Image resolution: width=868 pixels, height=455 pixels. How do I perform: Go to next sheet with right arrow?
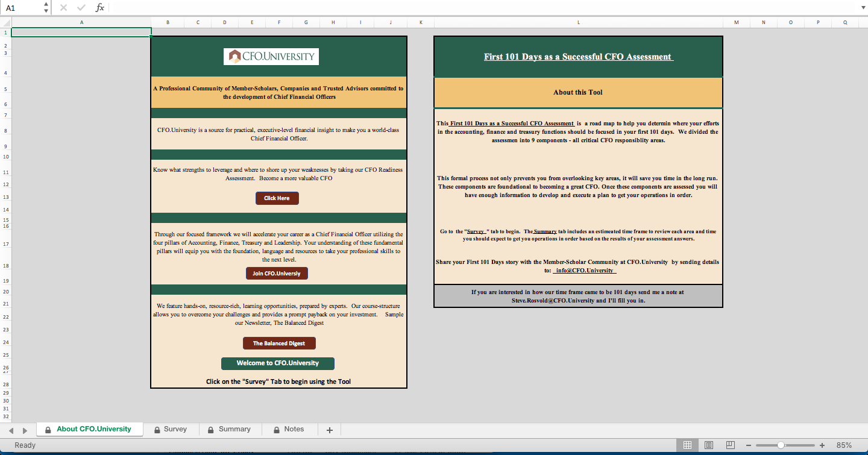point(25,430)
